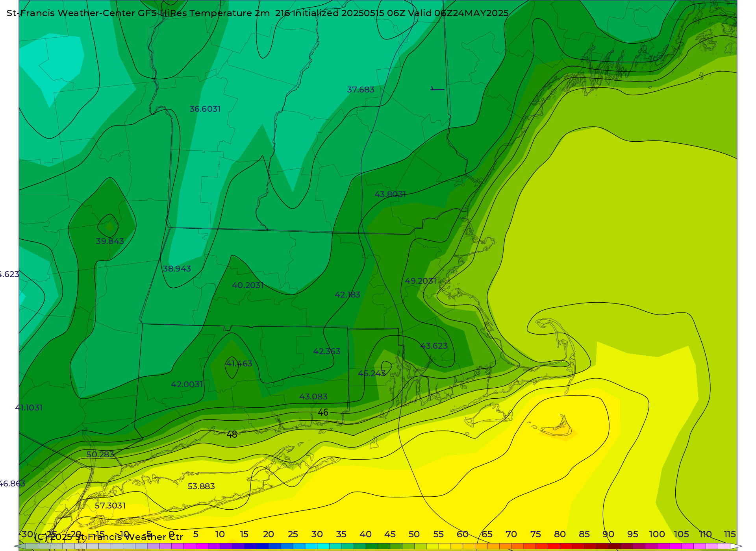Click the 40.2031 temperature label

pos(248,285)
